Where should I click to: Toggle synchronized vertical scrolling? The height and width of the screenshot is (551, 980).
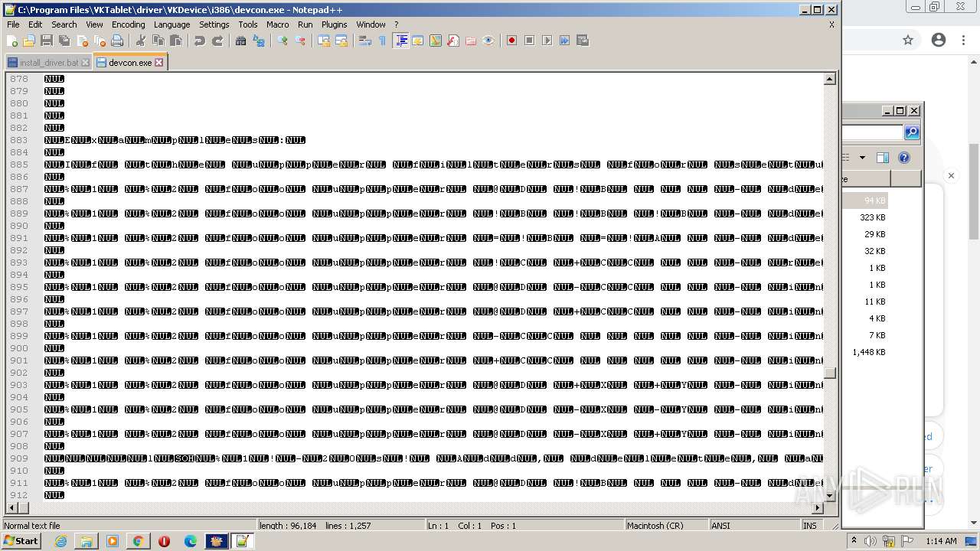323,41
